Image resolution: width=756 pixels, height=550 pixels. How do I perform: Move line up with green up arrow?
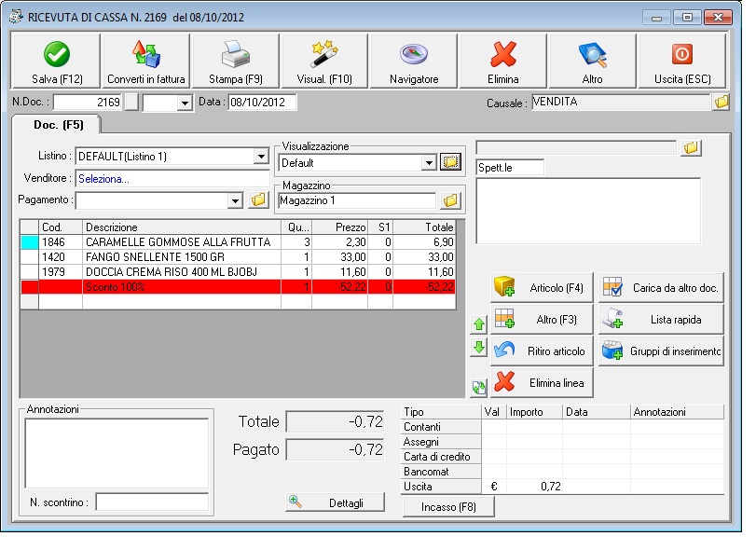pos(479,324)
